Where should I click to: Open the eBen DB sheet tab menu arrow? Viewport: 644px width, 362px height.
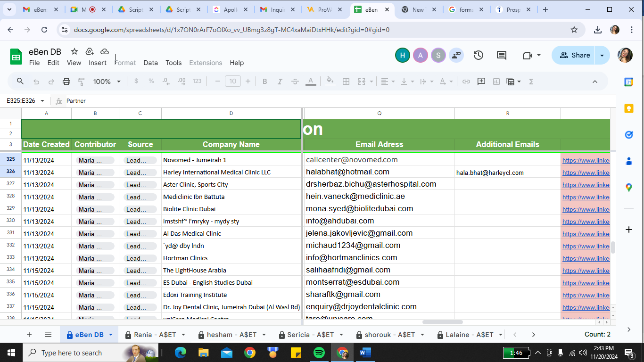(111, 335)
